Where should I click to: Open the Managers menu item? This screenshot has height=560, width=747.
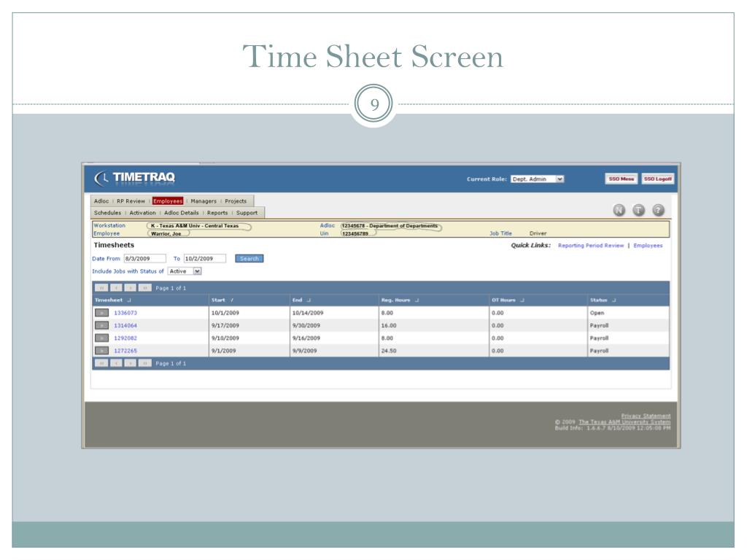tap(204, 201)
